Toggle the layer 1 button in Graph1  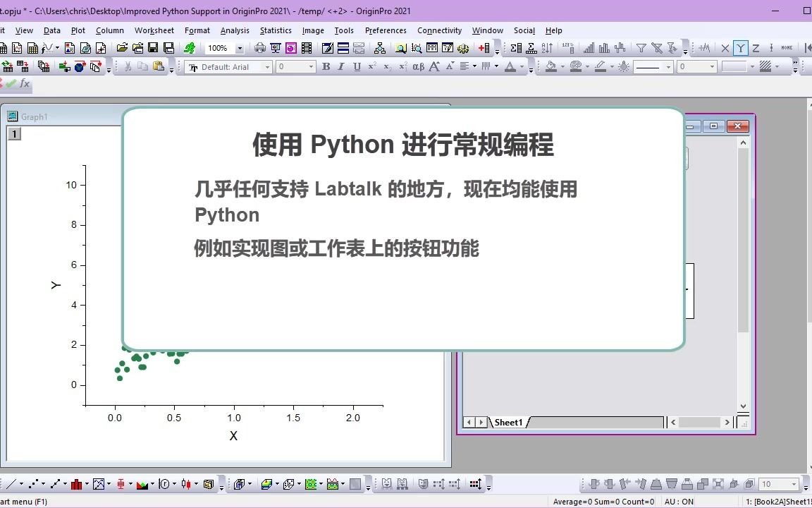click(x=15, y=134)
